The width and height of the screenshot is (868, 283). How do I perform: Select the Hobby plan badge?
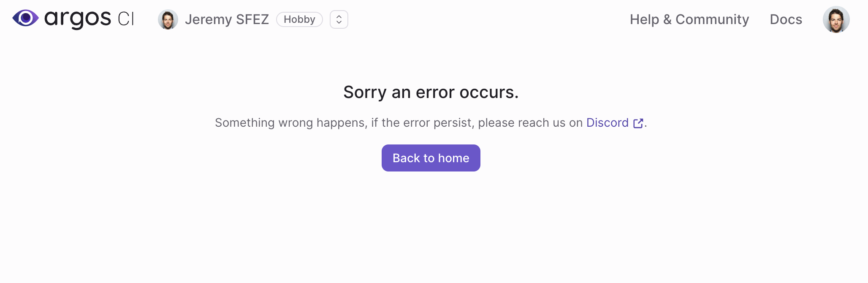[x=299, y=19]
